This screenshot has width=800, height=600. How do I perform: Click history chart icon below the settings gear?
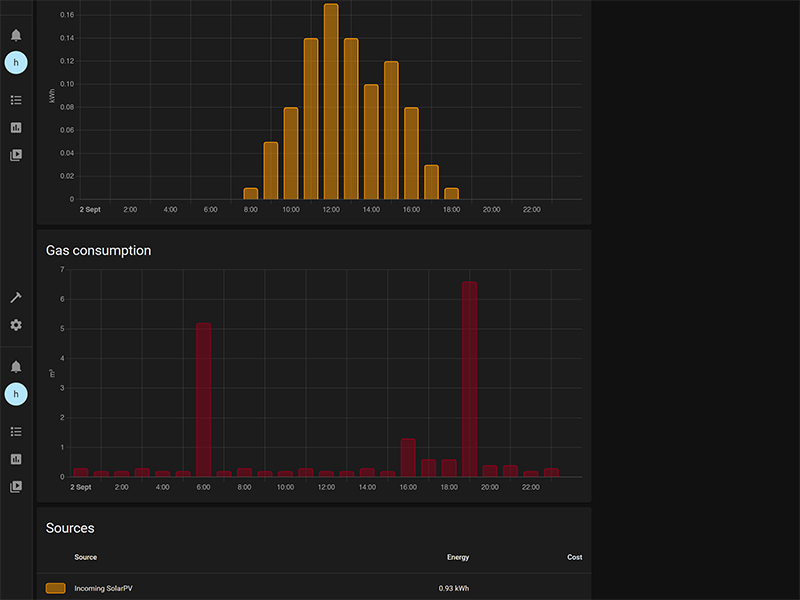16,459
